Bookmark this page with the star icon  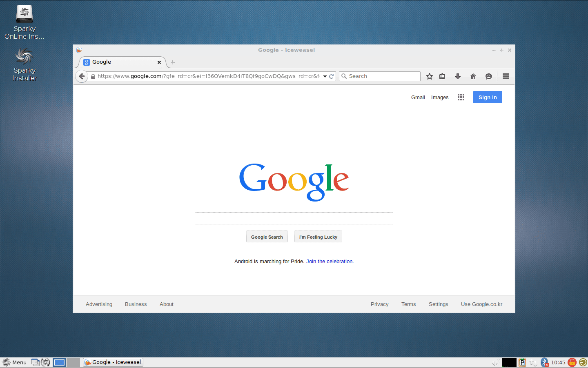[x=430, y=76]
